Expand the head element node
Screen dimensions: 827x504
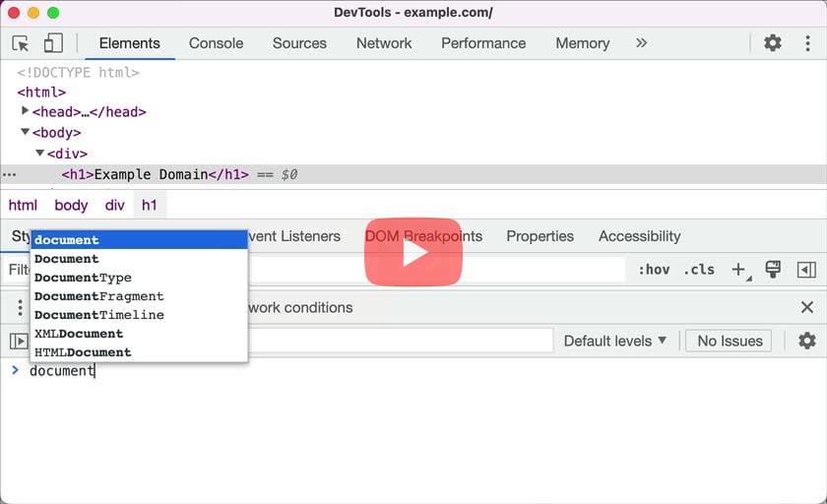coord(25,110)
